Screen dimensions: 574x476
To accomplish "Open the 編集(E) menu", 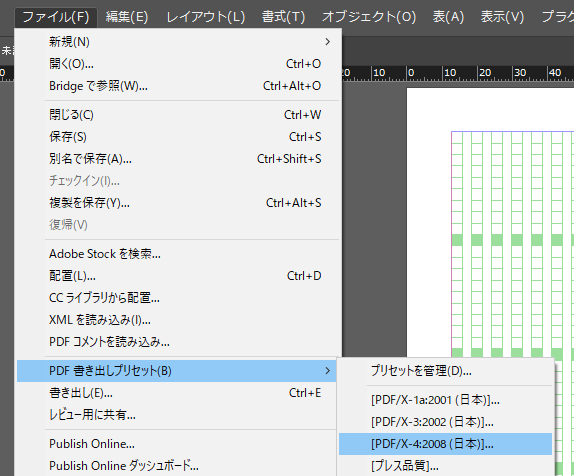I will [x=127, y=17].
